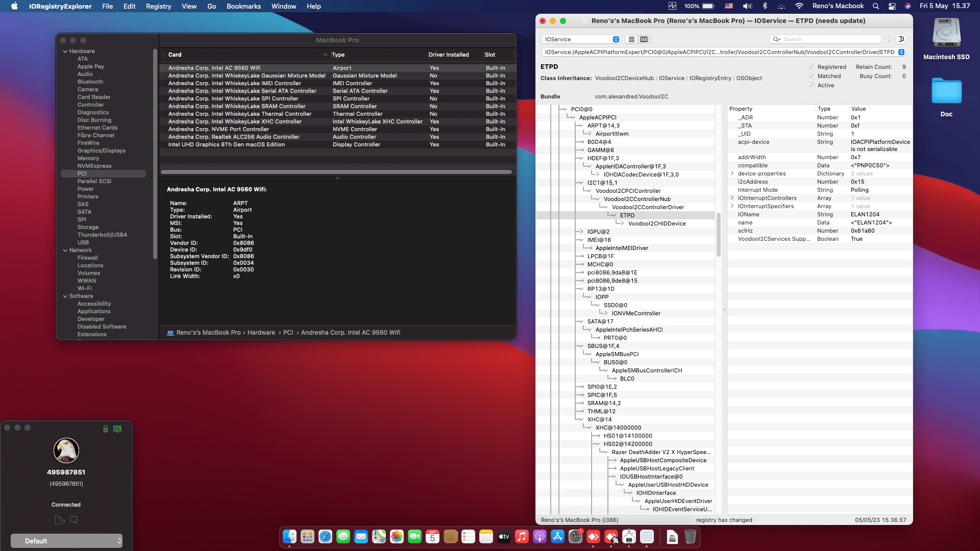Screen dimensions: 980x551
Task: Switch to column view in IORegistryExplorer toolbar
Action: click(x=644, y=39)
